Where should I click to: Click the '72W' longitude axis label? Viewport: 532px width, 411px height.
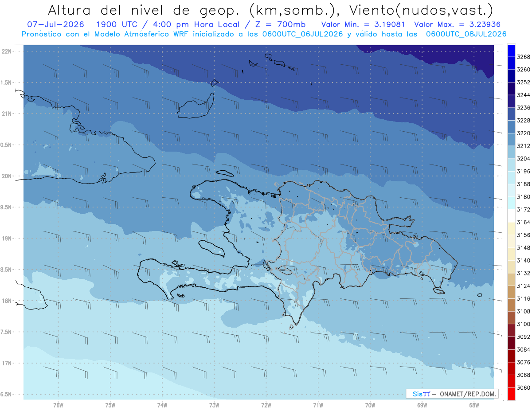click(266, 405)
